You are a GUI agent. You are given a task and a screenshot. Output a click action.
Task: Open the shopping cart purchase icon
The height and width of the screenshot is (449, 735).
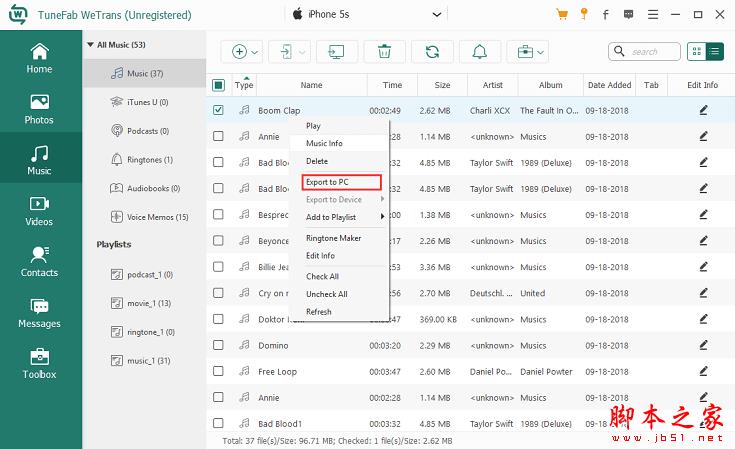[x=561, y=14]
